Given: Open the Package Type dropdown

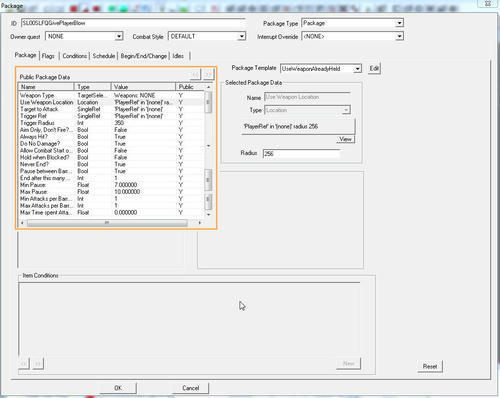Looking at the screenshot, I should click(x=399, y=23).
